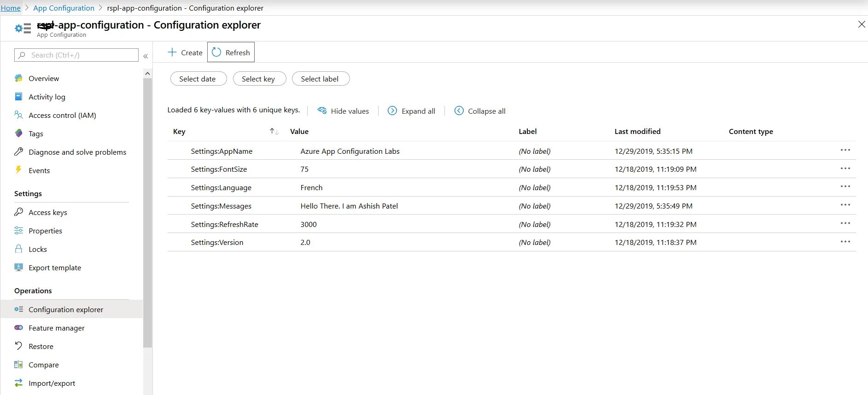868x395 pixels.
Task: Open the Select label filter
Action: coord(321,79)
